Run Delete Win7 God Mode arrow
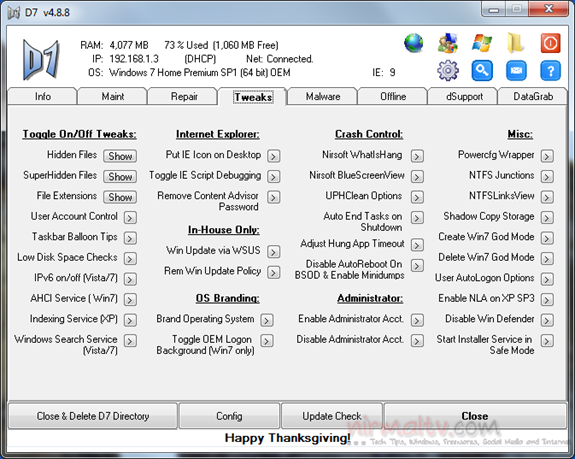 pyautogui.click(x=547, y=259)
